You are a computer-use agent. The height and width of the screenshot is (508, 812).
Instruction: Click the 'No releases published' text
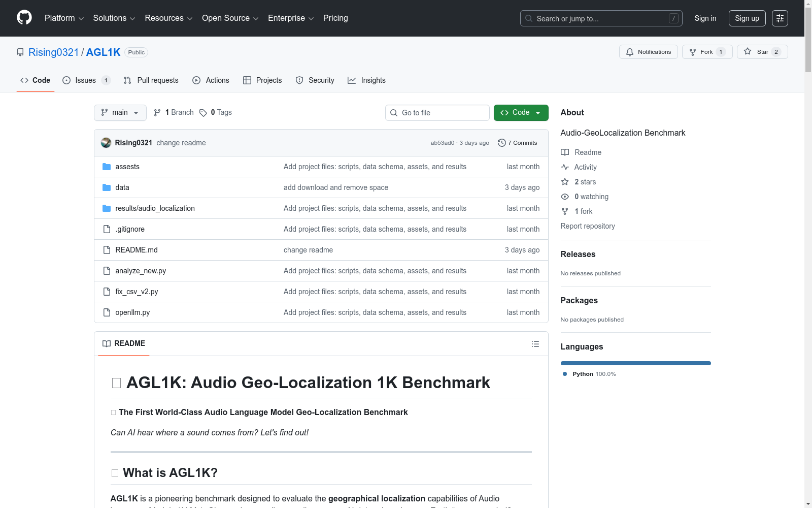coord(591,273)
